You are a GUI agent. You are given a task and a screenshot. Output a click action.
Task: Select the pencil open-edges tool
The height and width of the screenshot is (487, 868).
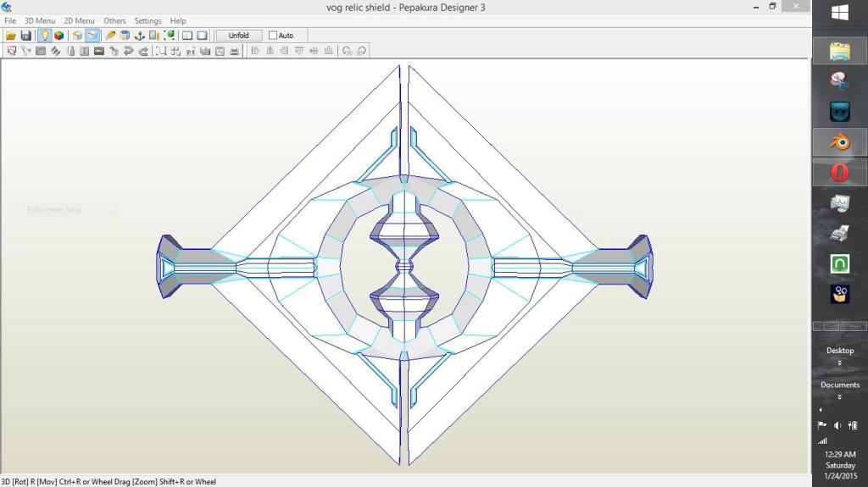111,36
